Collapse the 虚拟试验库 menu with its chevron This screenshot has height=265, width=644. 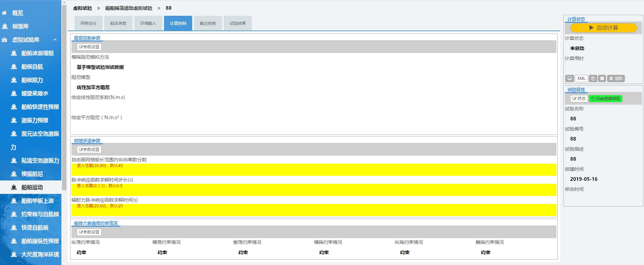pos(55,40)
